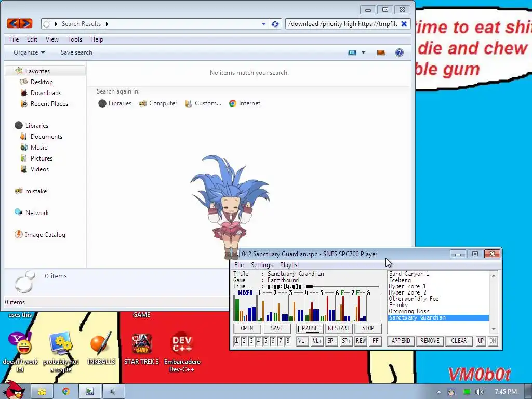Toggle the preview pane icon
The image size is (532, 399).
coord(381,52)
